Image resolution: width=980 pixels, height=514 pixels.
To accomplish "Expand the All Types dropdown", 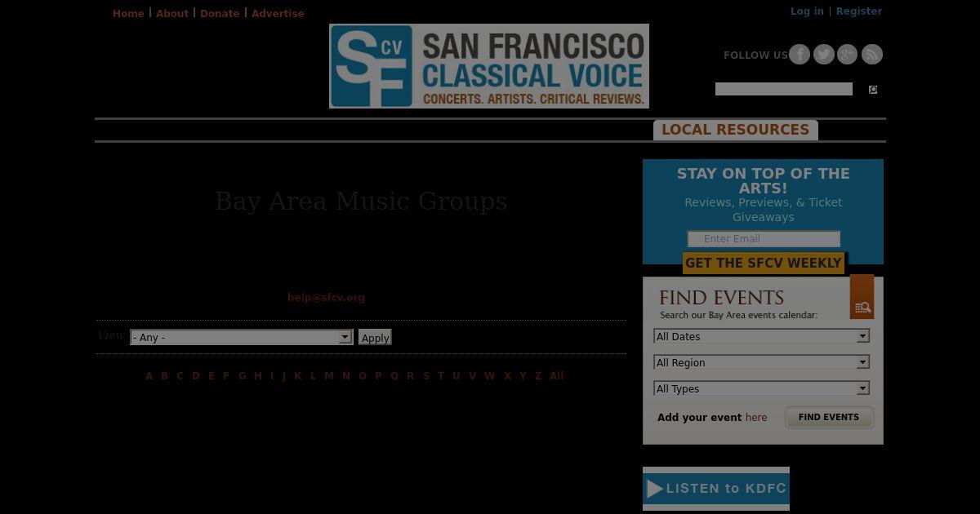I will click(x=762, y=388).
